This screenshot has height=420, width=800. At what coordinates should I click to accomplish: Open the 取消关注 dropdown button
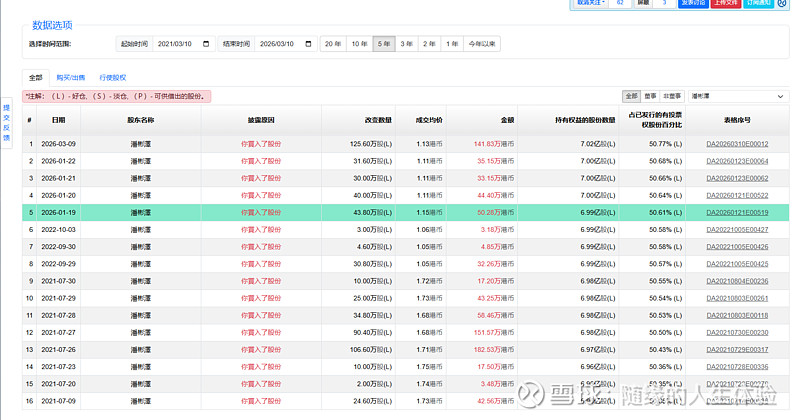(591, 4)
